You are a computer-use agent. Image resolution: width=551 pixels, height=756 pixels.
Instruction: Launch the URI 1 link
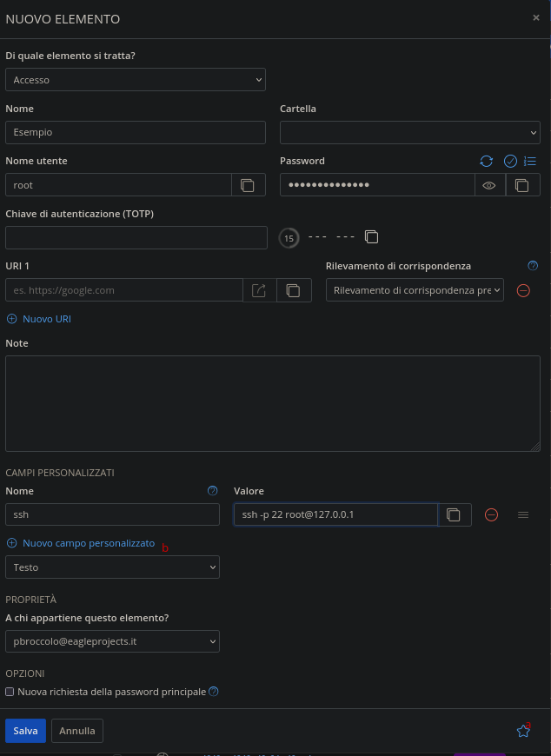[x=259, y=290]
